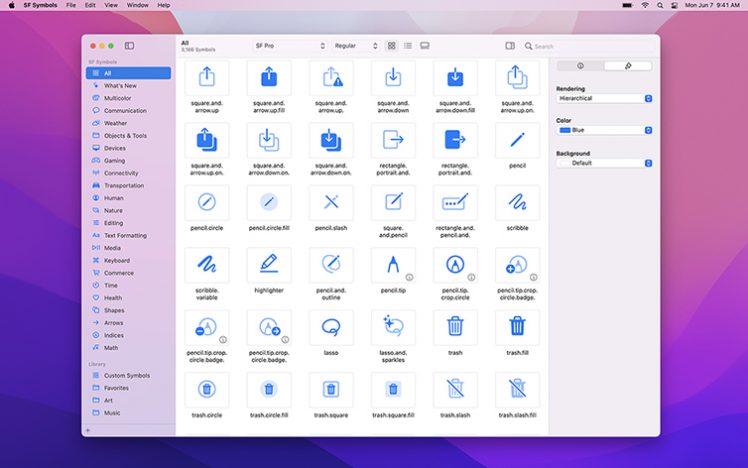The image size is (748, 468).
Task: Switch to the info inspector tab
Action: (581, 66)
